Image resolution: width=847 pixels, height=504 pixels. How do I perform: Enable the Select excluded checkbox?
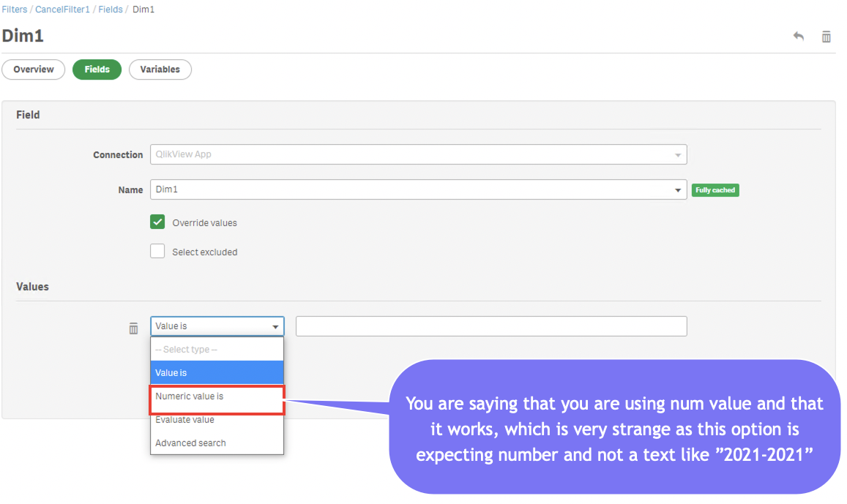point(157,251)
